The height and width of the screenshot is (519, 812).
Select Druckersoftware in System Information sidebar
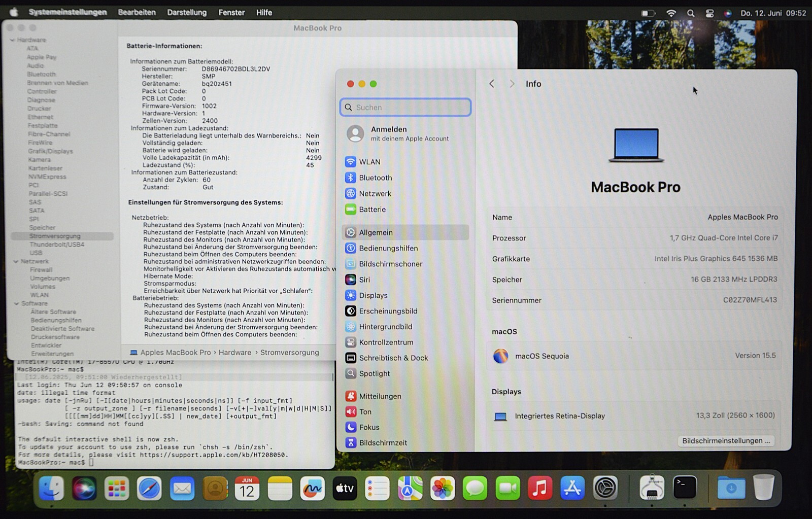point(55,337)
